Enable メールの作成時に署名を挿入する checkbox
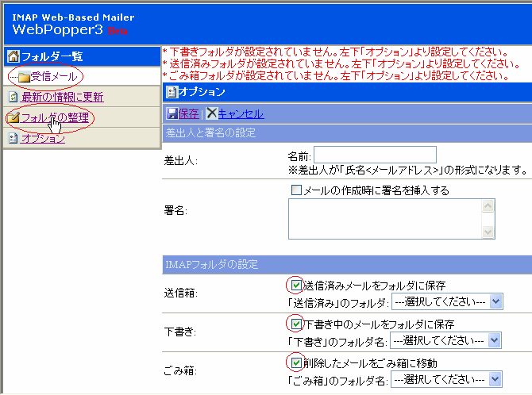 point(296,190)
